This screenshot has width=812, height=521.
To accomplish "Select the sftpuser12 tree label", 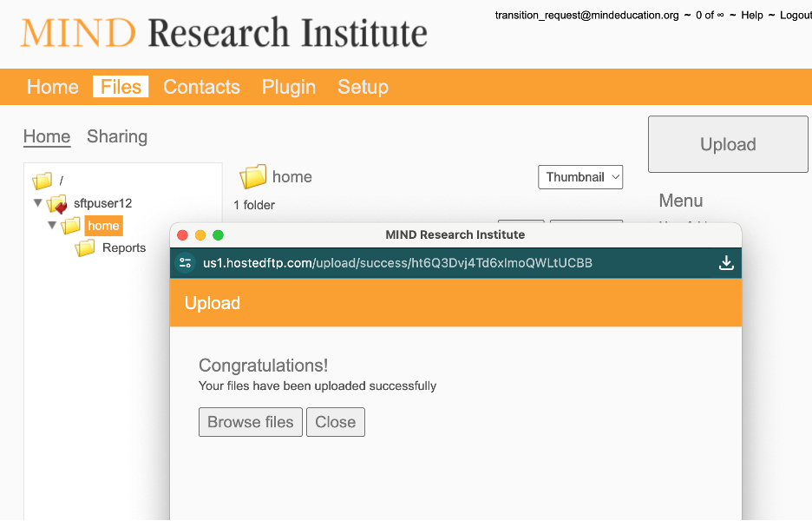I will 102,203.
